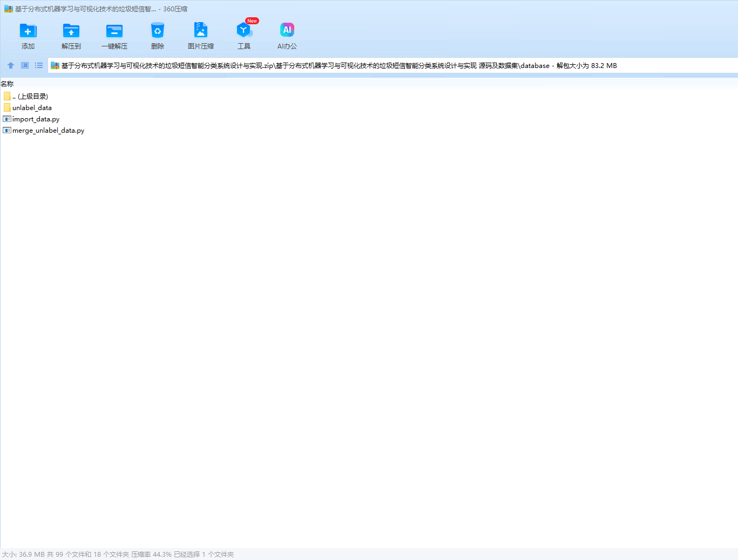Select the import_data.py file
738x560 pixels.
31,119
